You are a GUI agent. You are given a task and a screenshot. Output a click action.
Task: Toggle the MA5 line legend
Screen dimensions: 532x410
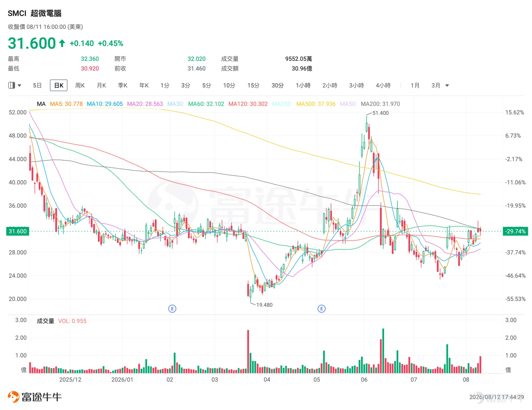tap(66, 104)
